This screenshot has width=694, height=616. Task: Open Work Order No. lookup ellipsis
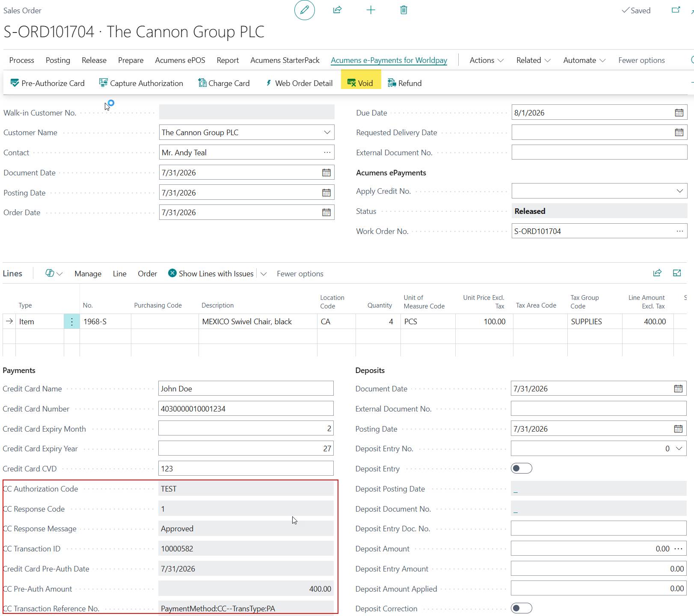point(680,231)
